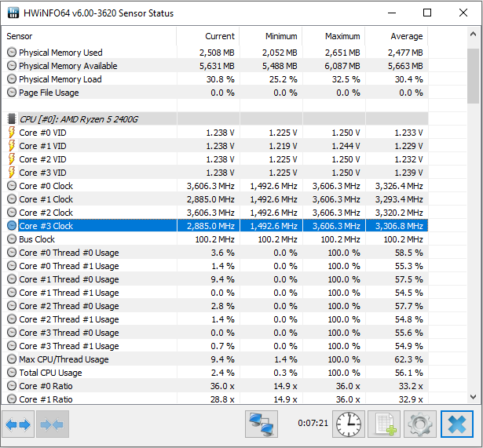The height and width of the screenshot is (448, 483).
Task: Select Core #0 Thread #1 Usage row
Action: click(215, 266)
